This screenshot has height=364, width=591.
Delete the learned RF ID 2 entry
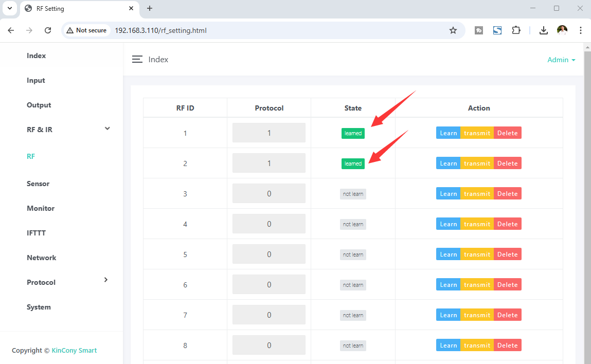click(x=507, y=163)
